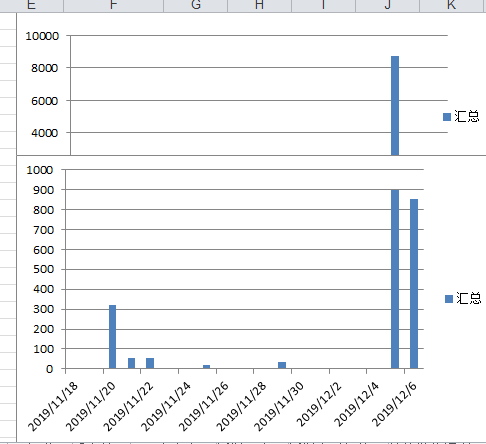Click blue legend swatch of lower chart
Viewport: 486px width, 444px height.
pos(449,299)
